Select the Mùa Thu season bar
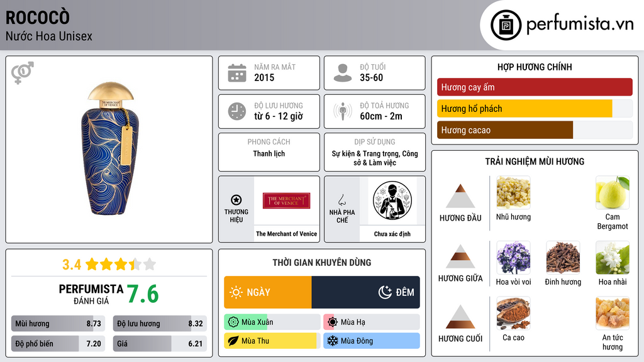The width and height of the screenshot is (644, 362). (x=272, y=341)
